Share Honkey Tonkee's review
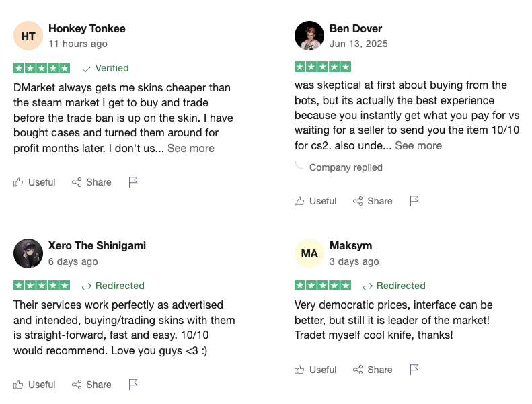The width and height of the screenshot is (532, 404). click(x=91, y=182)
